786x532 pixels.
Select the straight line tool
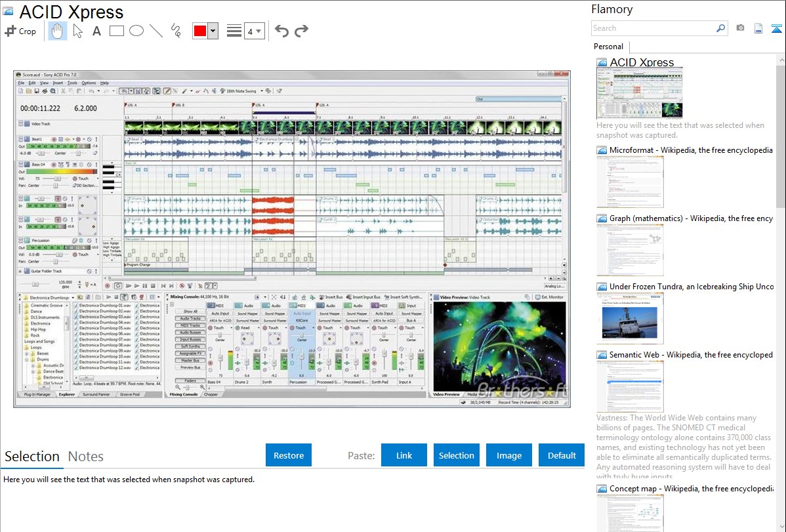155,31
